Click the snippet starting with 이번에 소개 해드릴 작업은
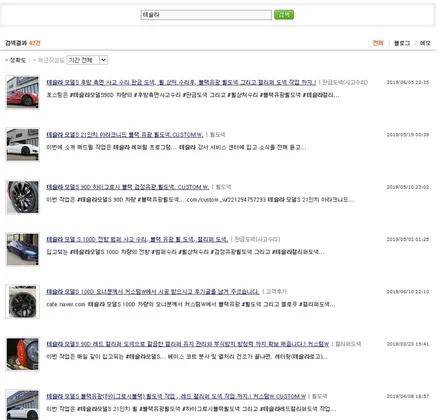This screenshot has width=440, height=420. tap(176, 147)
